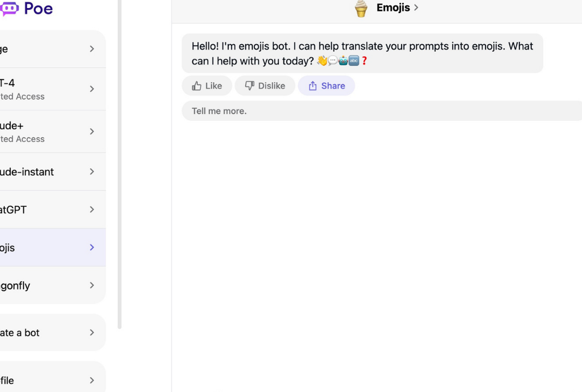The height and width of the screenshot is (392, 582).
Task: Click the thumbs-up Like icon
Action: 196,86
